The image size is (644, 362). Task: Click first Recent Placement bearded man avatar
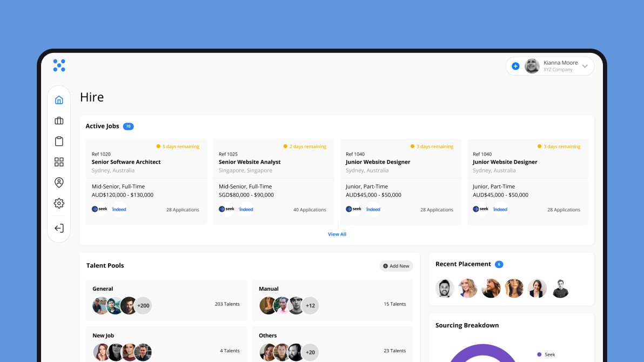[445, 289]
